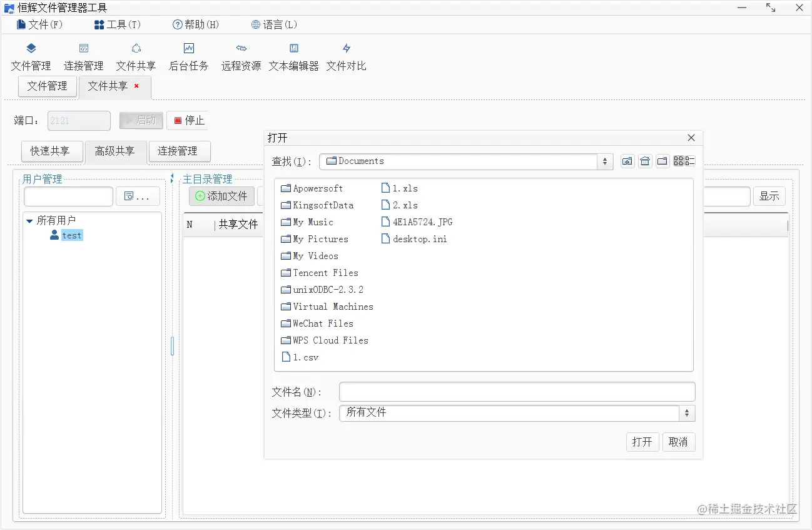Select the WPS Cloud Files folder
The width and height of the screenshot is (812, 530).
pos(325,340)
